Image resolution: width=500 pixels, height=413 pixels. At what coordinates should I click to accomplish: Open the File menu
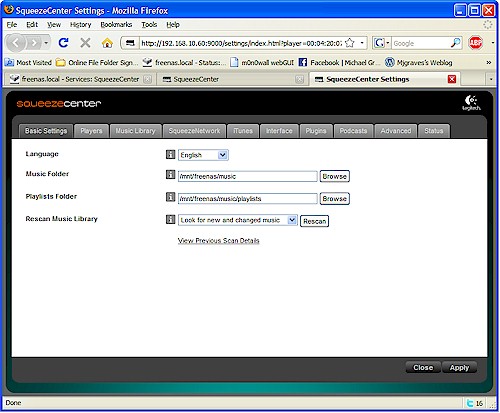tap(12, 25)
